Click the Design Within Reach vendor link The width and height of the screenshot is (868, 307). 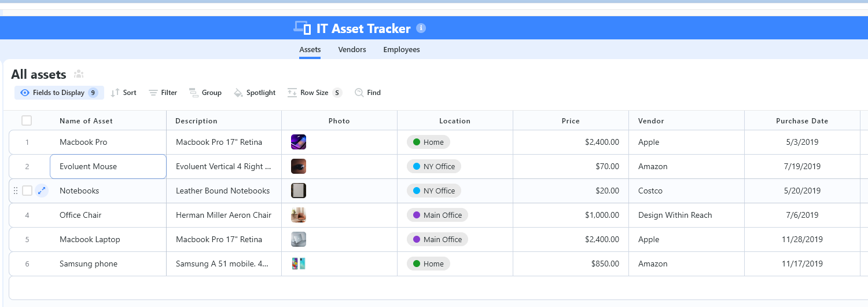pos(675,215)
